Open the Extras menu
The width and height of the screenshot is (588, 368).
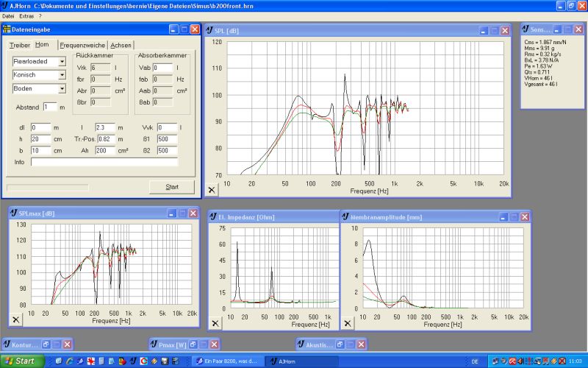pos(26,15)
